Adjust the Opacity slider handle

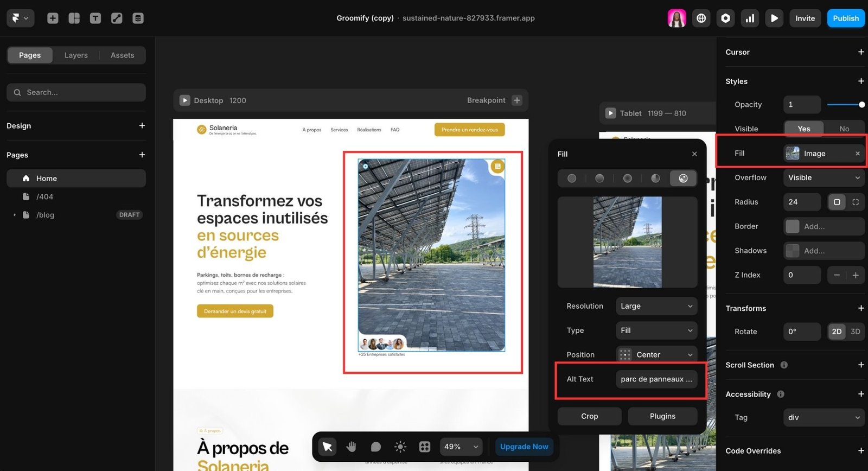coord(861,105)
